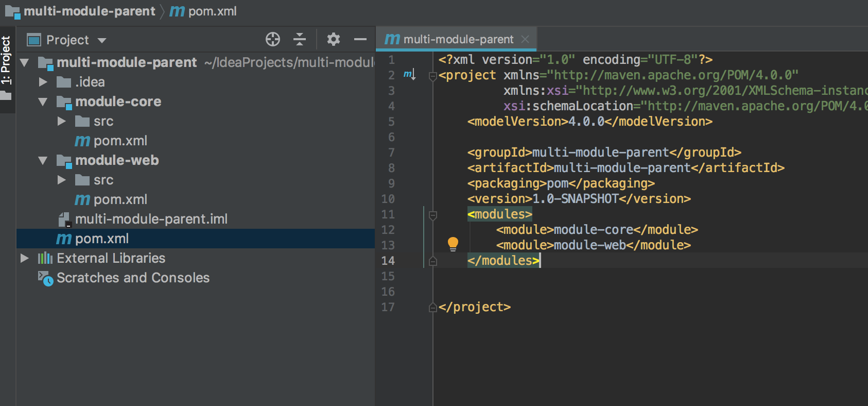Click the Collapse All icon in Project panel
Image resolution: width=868 pixels, height=406 pixels.
pos(300,39)
